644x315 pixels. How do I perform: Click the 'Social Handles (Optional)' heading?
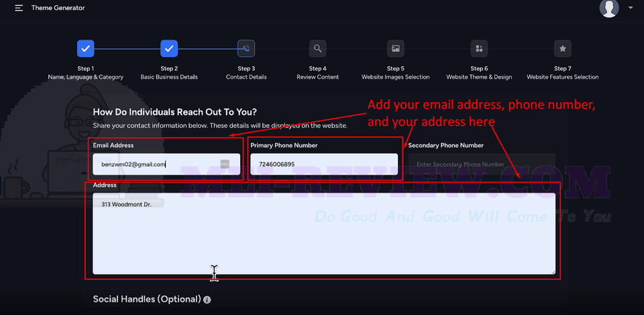pos(147,300)
